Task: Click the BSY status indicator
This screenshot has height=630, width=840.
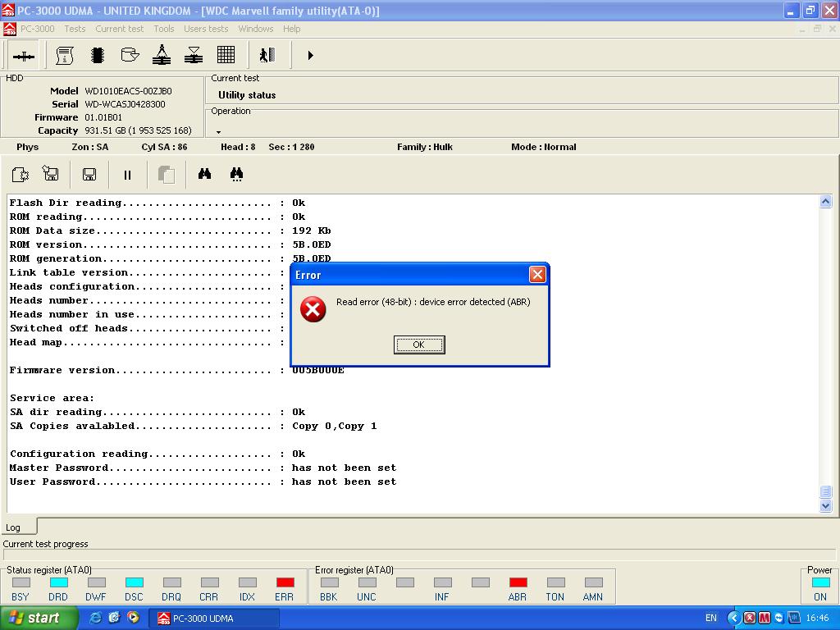Action: [x=21, y=582]
